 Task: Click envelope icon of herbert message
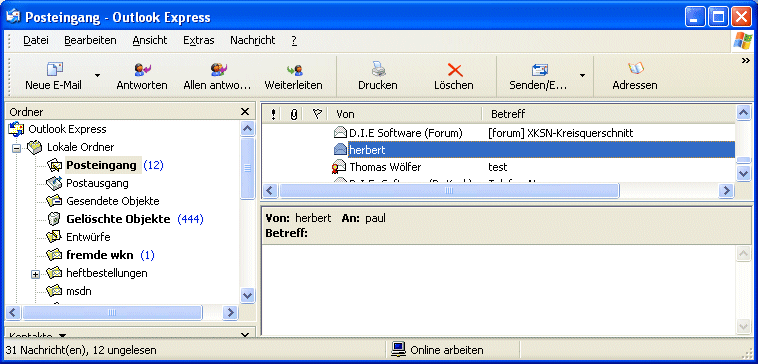pos(340,150)
